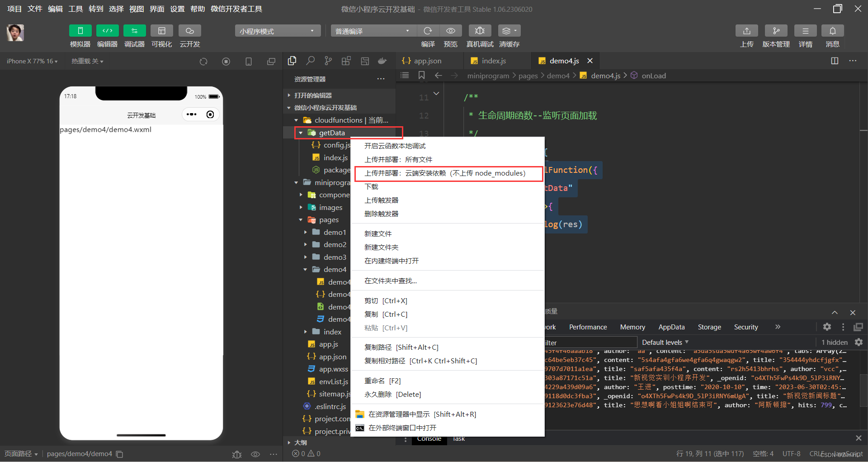This screenshot has width=868, height=462.
Task: Open the version management icon
Action: point(776,31)
